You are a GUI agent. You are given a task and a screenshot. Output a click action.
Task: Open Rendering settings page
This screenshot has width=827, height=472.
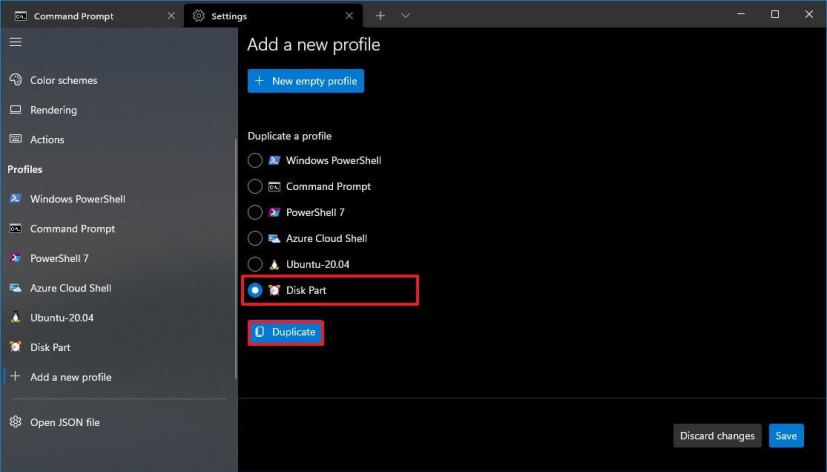119,110
